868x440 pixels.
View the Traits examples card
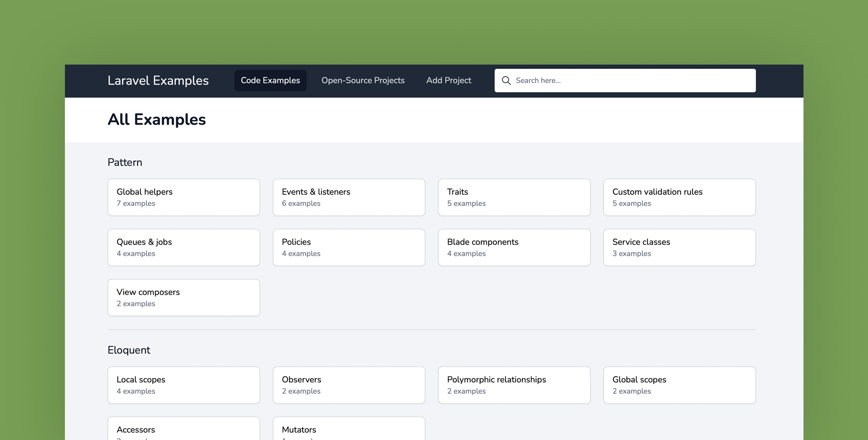click(x=514, y=197)
